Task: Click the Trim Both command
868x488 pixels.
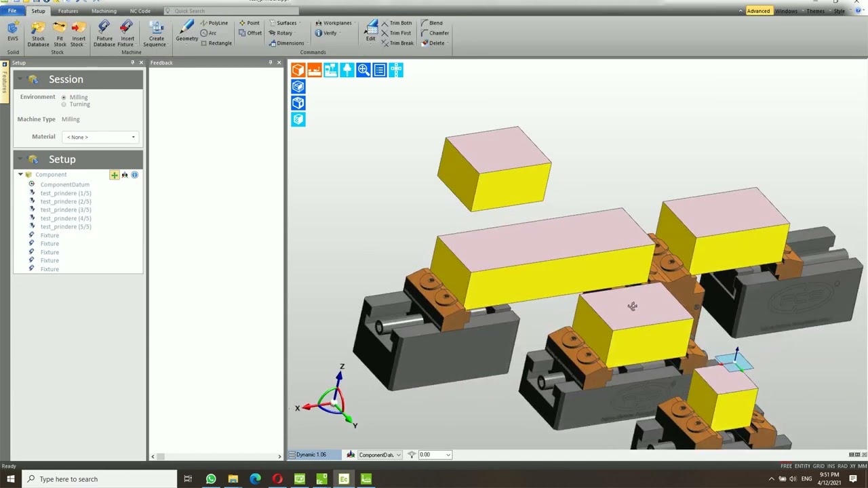Action: click(x=397, y=23)
